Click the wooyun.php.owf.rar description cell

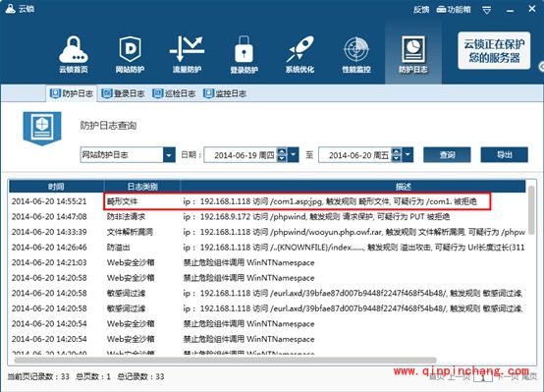click(354, 232)
